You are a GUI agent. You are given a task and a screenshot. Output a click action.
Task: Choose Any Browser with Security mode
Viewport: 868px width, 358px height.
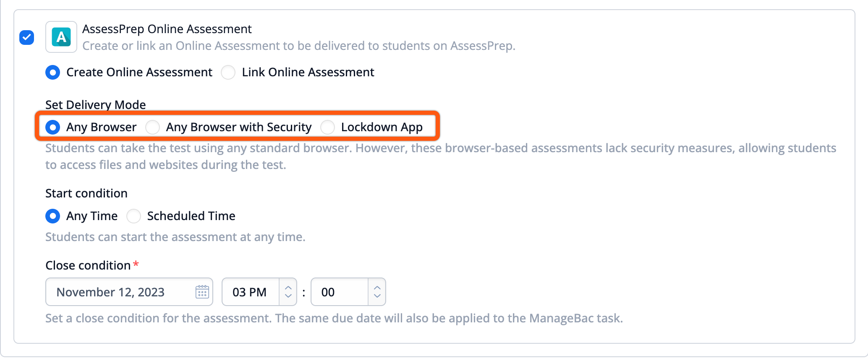tap(153, 127)
